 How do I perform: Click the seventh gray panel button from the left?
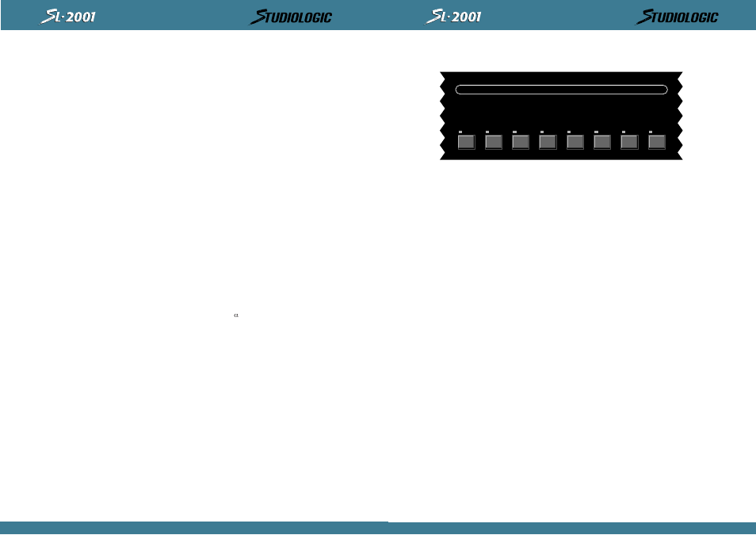point(629,142)
